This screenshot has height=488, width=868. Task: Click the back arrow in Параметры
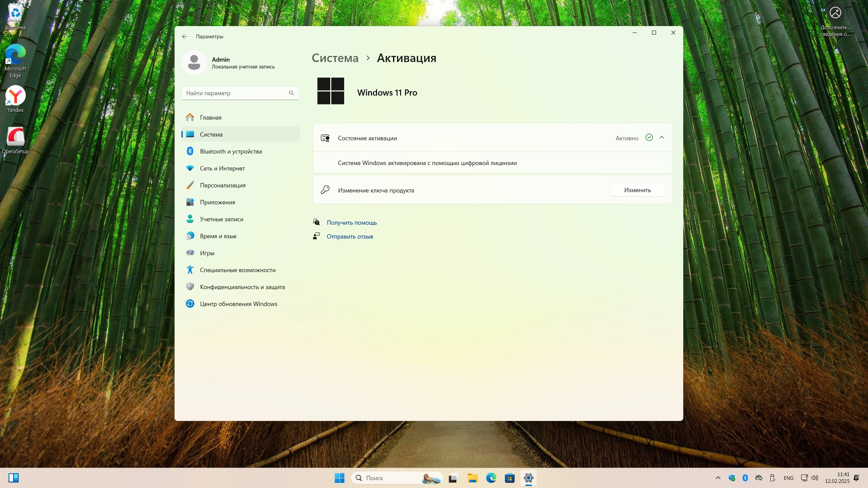pyautogui.click(x=184, y=37)
